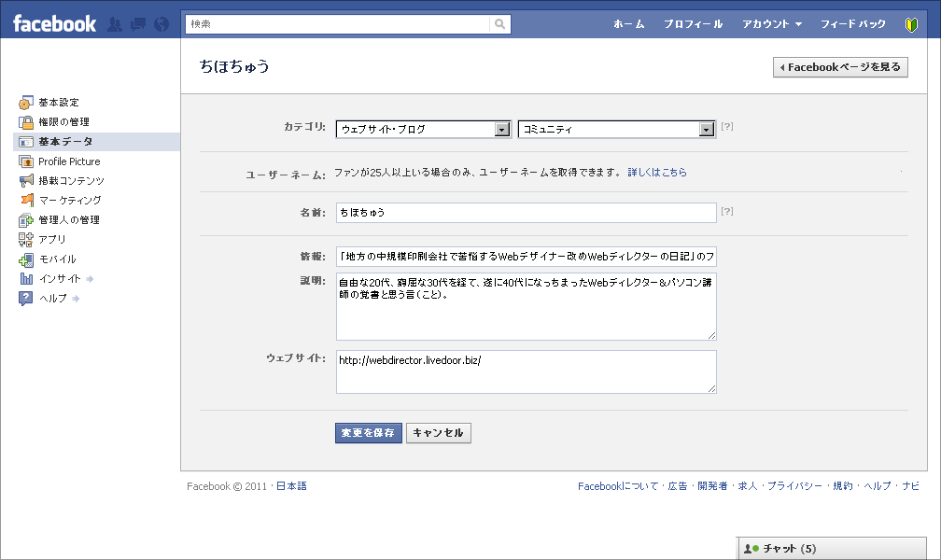This screenshot has height=560, width=941.
Task: Open the チャット (5) bar
Action: coord(832,548)
